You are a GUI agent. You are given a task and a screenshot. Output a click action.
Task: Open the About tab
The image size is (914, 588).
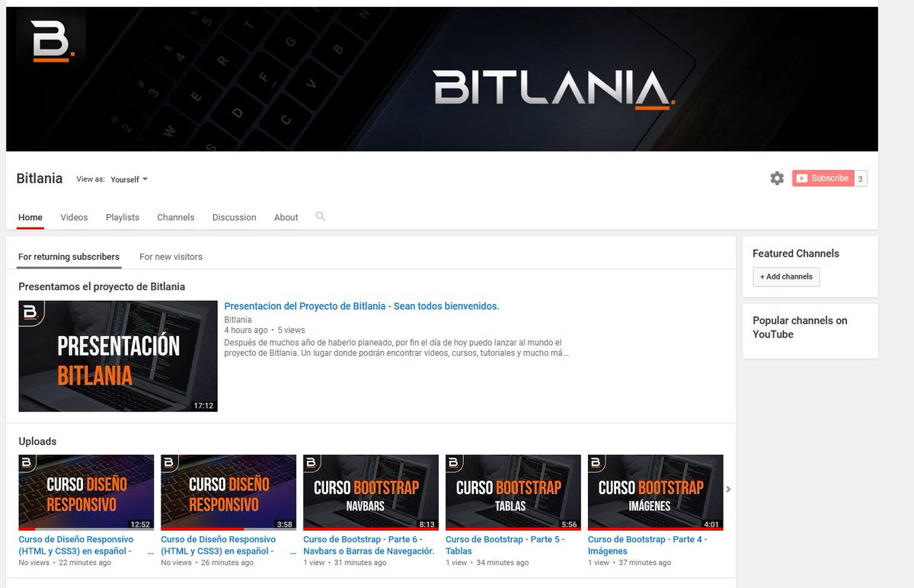pyautogui.click(x=286, y=217)
